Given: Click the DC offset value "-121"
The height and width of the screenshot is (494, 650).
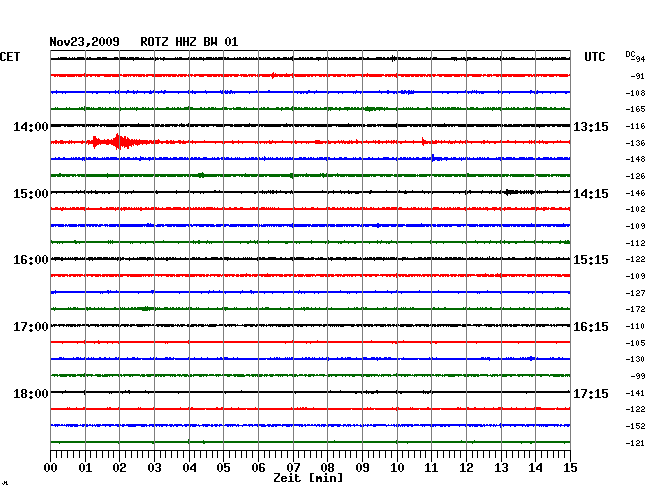Looking at the screenshot, I should tap(635, 443).
